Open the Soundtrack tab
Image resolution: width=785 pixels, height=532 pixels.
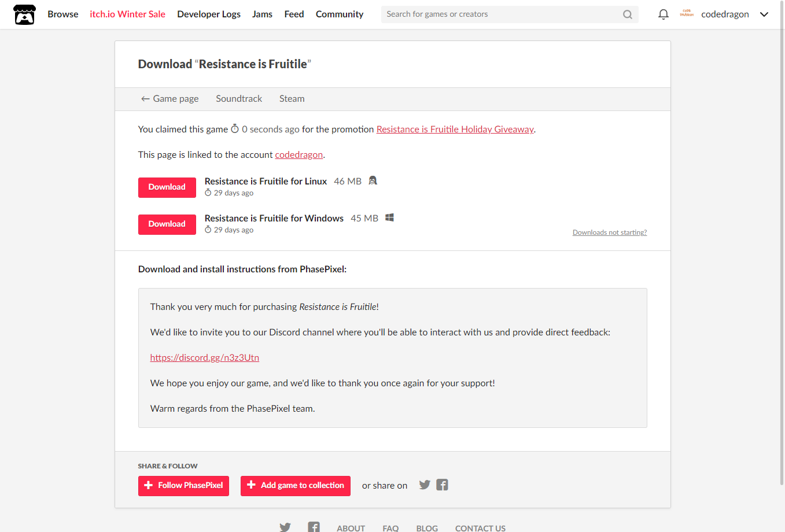point(239,98)
